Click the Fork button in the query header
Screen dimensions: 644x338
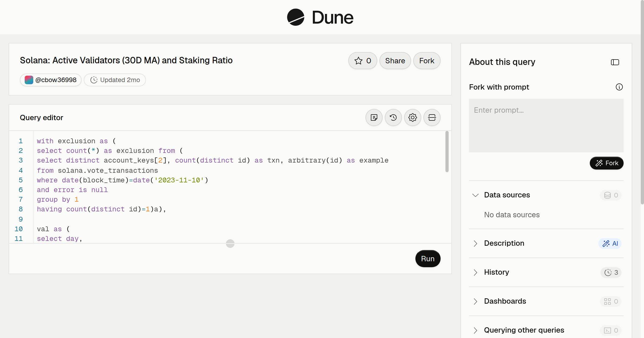427,61
